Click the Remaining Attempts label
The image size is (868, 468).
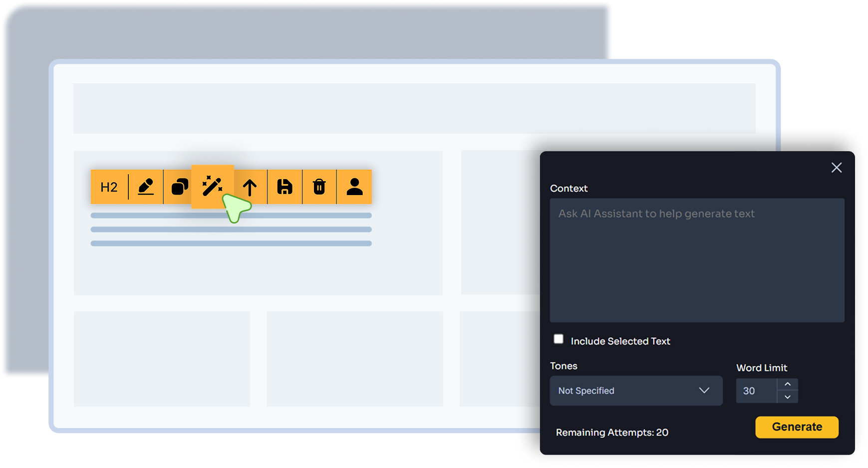612,432
